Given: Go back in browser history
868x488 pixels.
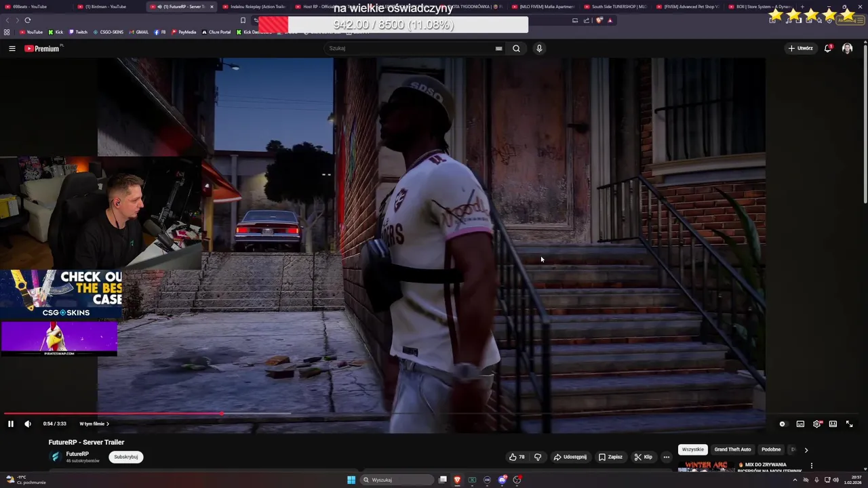Looking at the screenshot, I should click(x=7, y=20).
